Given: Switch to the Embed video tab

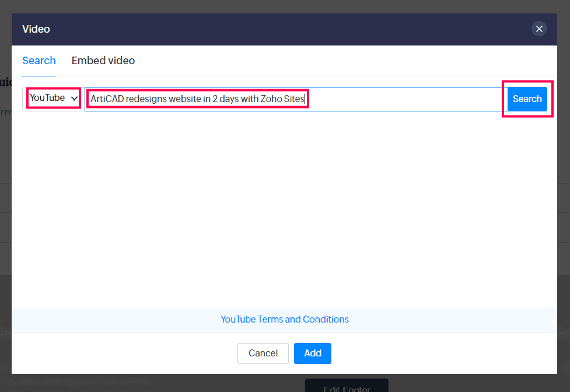Looking at the screenshot, I should [x=103, y=60].
